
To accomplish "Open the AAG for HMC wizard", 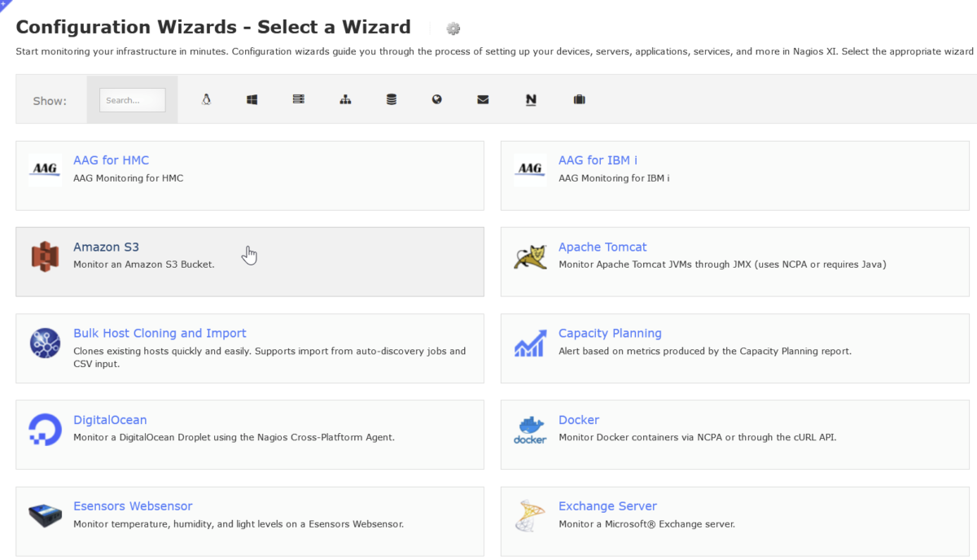I will coord(111,160).
